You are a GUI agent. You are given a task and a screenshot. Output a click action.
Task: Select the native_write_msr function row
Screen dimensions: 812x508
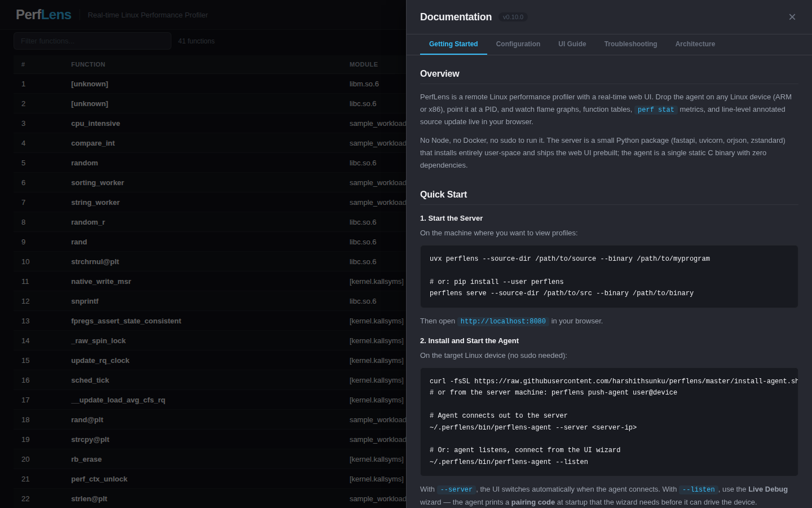tap(210, 282)
